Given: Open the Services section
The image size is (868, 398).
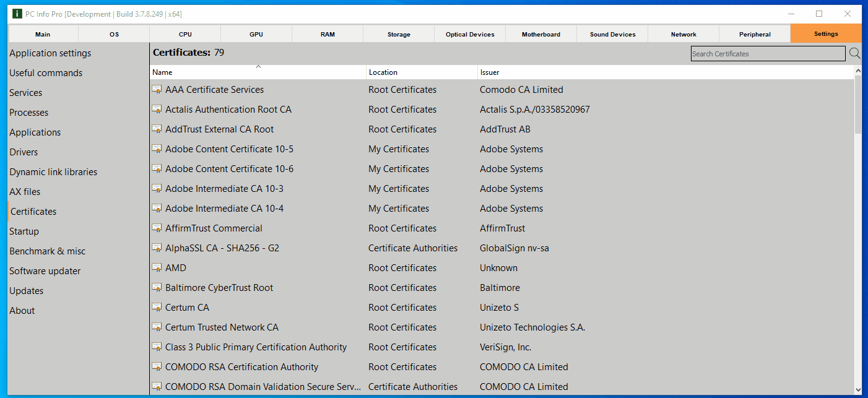Looking at the screenshot, I should click(x=26, y=93).
